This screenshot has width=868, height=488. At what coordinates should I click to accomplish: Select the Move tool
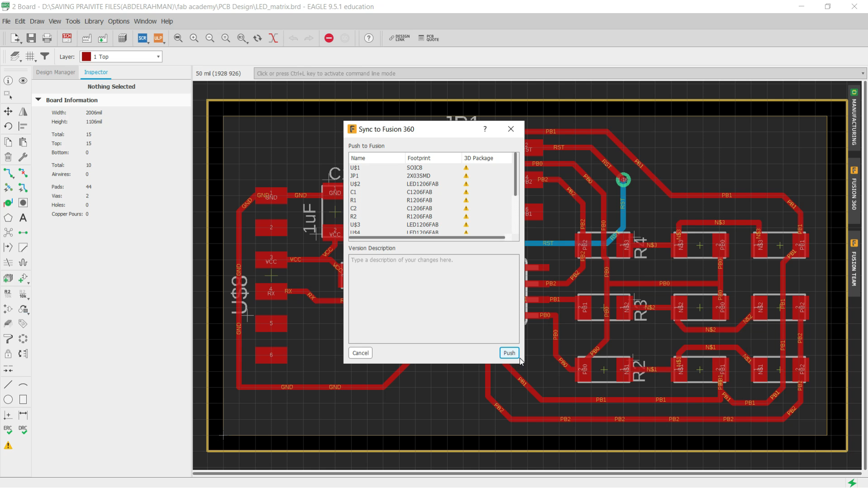[8, 111]
